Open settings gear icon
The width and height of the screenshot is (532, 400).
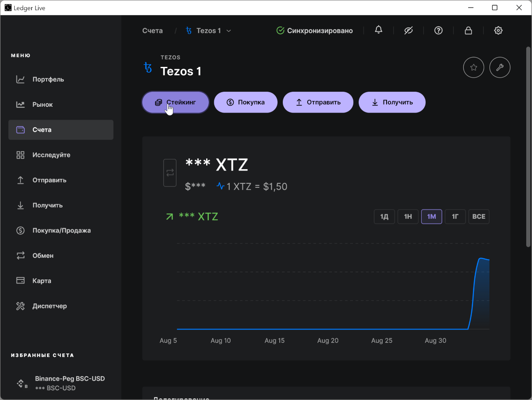click(498, 30)
